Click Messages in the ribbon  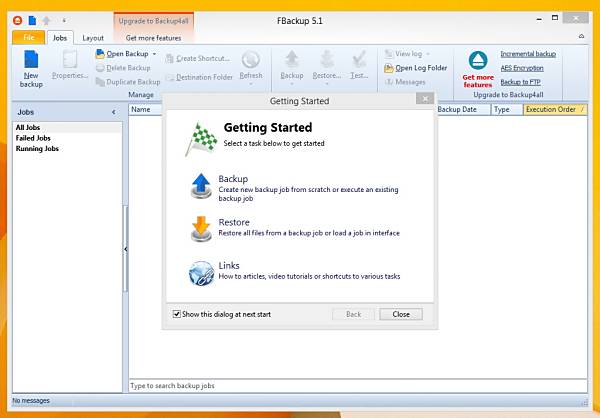click(405, 82)
